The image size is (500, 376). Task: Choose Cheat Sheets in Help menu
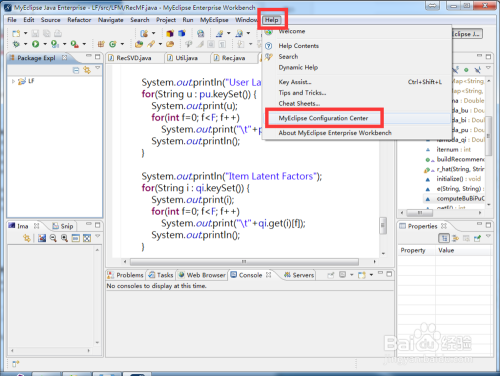click(x=299, y=103)
